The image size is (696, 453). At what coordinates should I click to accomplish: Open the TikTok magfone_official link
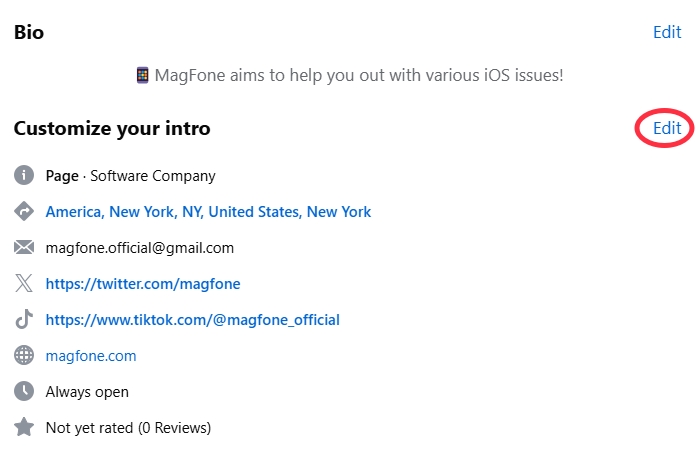tap(193, 320)
